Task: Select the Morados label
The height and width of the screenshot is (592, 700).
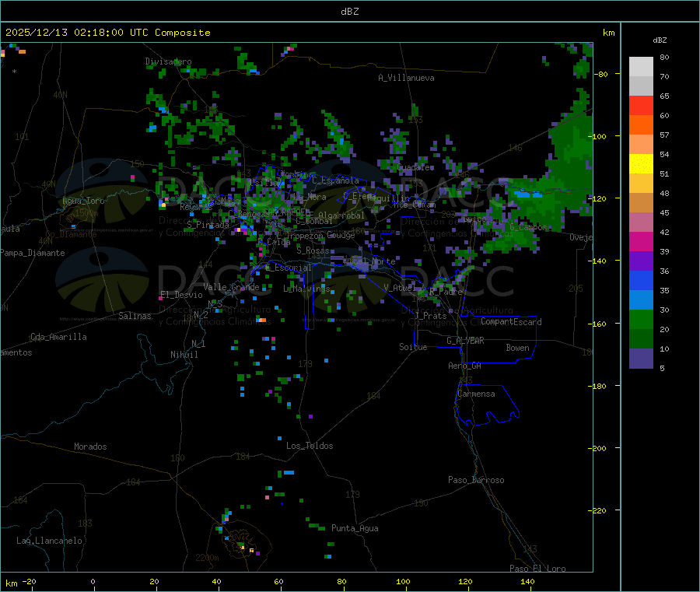Action: [x=90, y=447]
